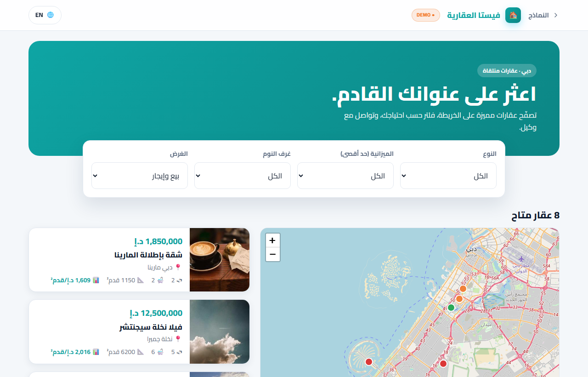Click the bed icon in the Marina apartment card
Image resolution: width=588 pixels, height=377 pixels.
click(179, 280)
